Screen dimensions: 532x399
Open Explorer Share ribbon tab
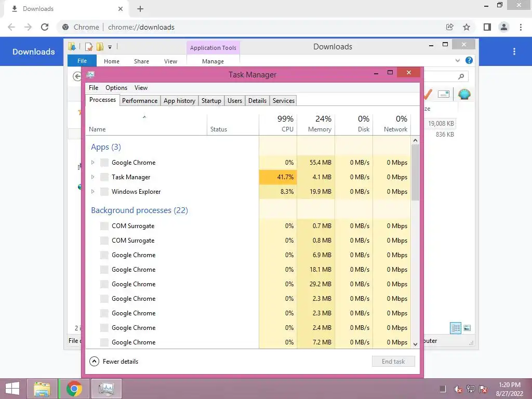(x=141, y=61)
